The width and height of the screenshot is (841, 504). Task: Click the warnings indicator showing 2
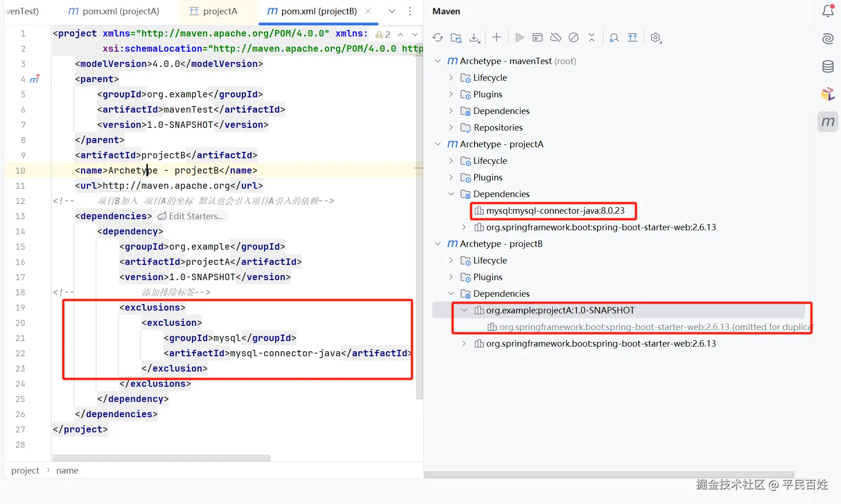(x=383, y=34)
